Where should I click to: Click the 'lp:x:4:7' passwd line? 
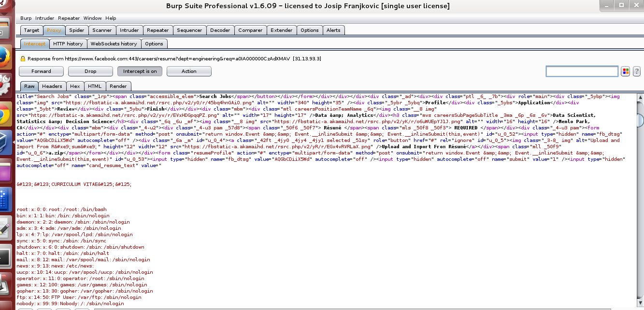coord(74,234)
